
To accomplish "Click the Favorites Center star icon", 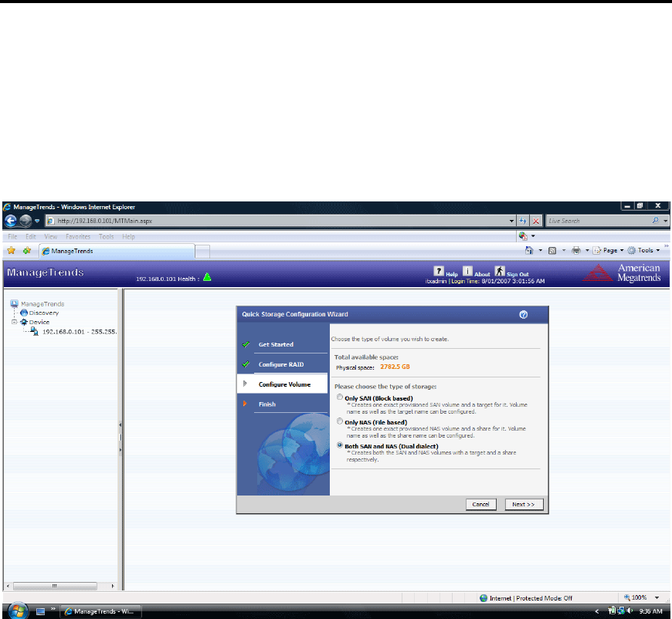I will click(11, 251).
